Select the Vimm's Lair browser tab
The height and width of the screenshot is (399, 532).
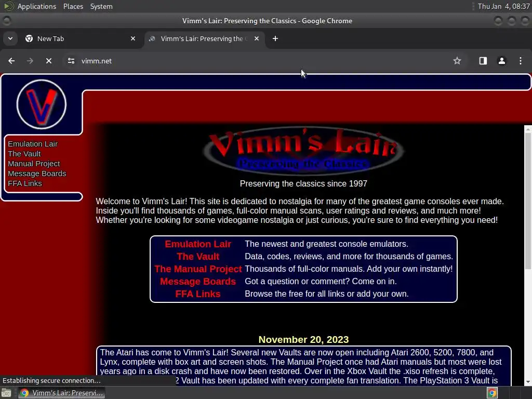[205, 38]
